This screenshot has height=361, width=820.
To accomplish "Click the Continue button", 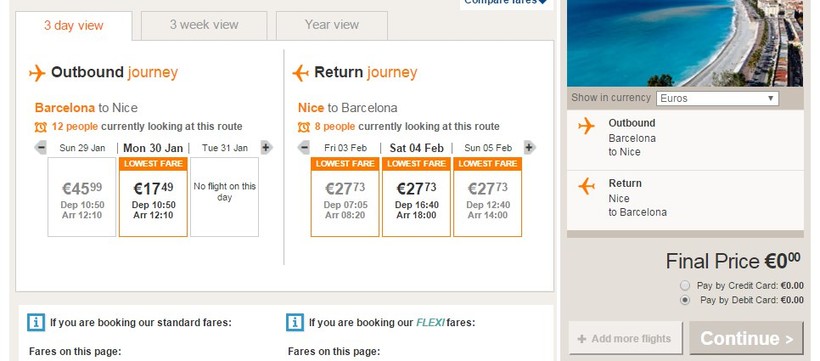I will click(x=746, y=338).
